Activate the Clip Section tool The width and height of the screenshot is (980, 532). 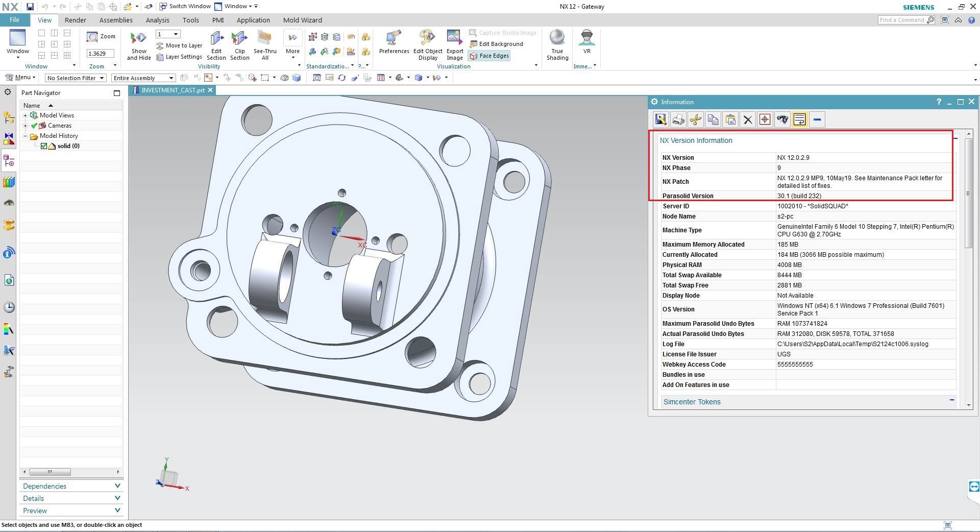239,46
